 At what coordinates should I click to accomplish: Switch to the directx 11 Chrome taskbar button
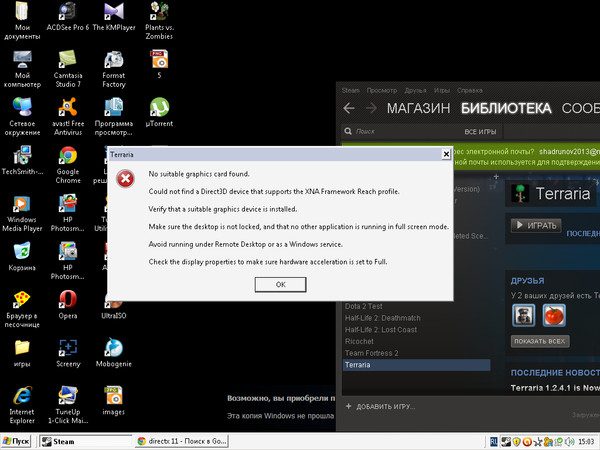[x=181, y=441]
